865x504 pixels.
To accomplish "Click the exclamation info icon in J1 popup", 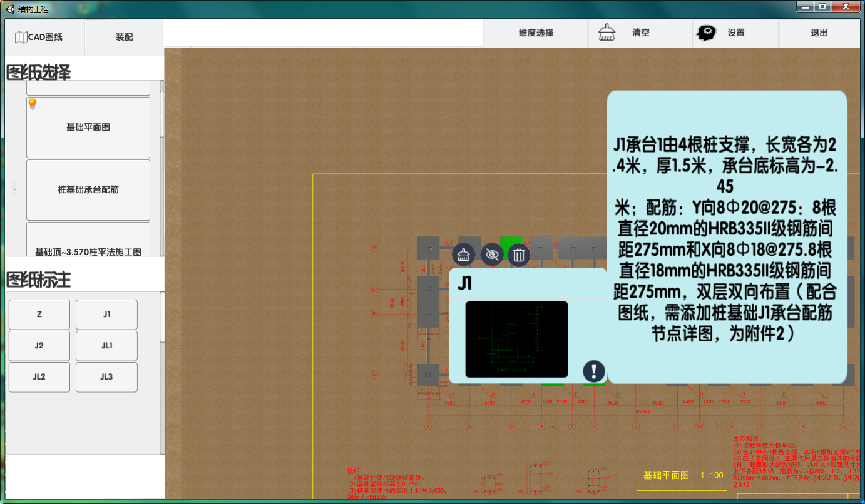I will (x=593, y=371).
